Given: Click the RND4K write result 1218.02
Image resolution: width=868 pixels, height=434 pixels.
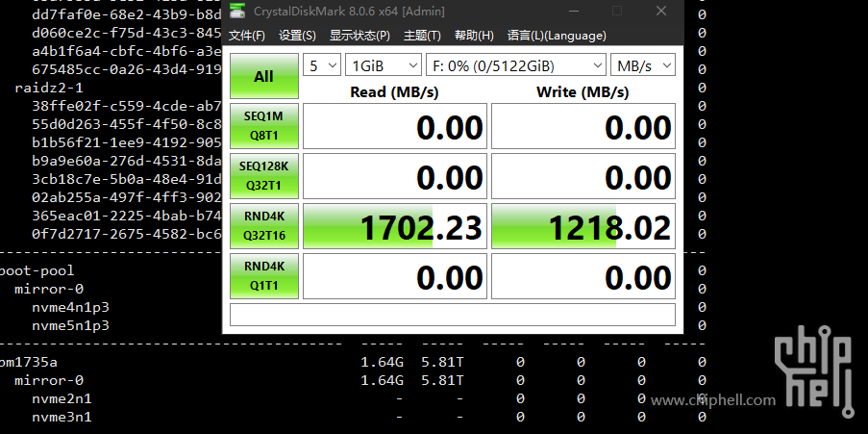Looking at the screenshot, I should (x=583, y=226).
